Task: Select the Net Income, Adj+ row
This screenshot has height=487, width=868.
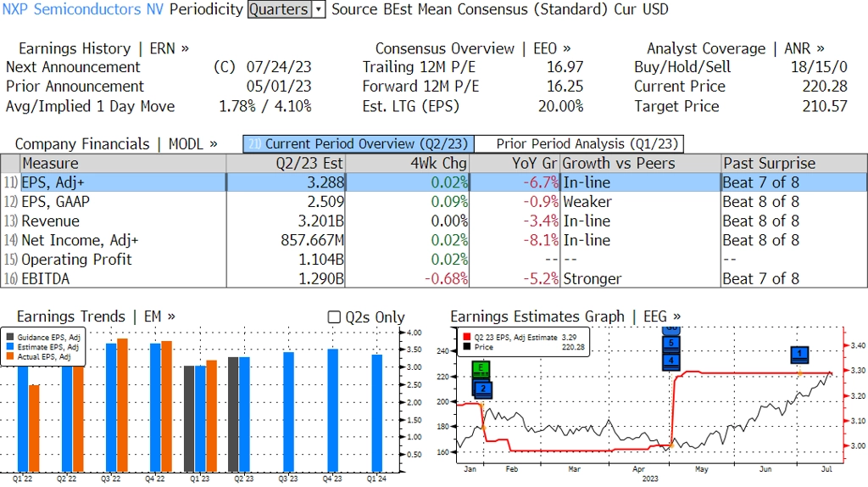Action: tap(434, 240)
